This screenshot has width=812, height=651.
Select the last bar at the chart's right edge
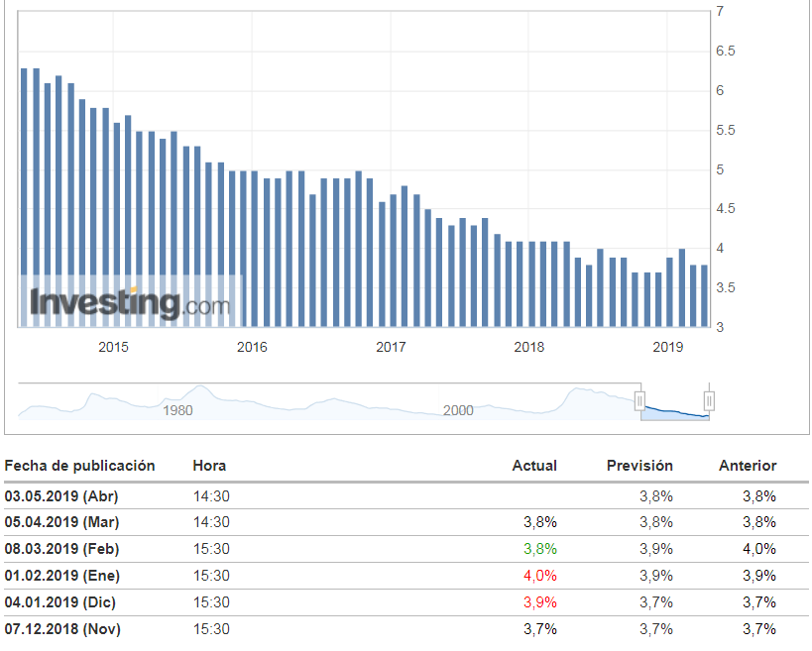point(704,295)
